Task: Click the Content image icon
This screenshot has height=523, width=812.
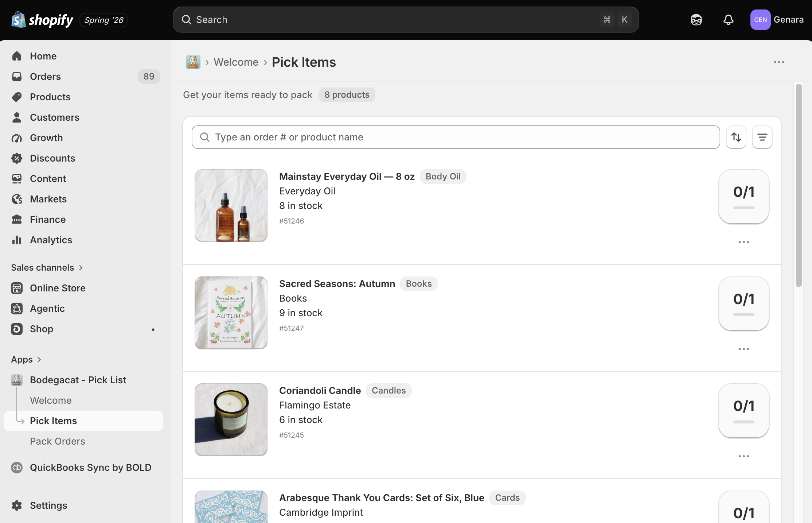Action: click(x=17, y=179)
